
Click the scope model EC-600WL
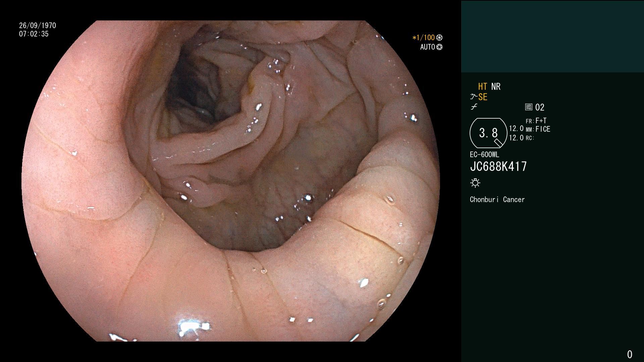(x=484, y=155)
